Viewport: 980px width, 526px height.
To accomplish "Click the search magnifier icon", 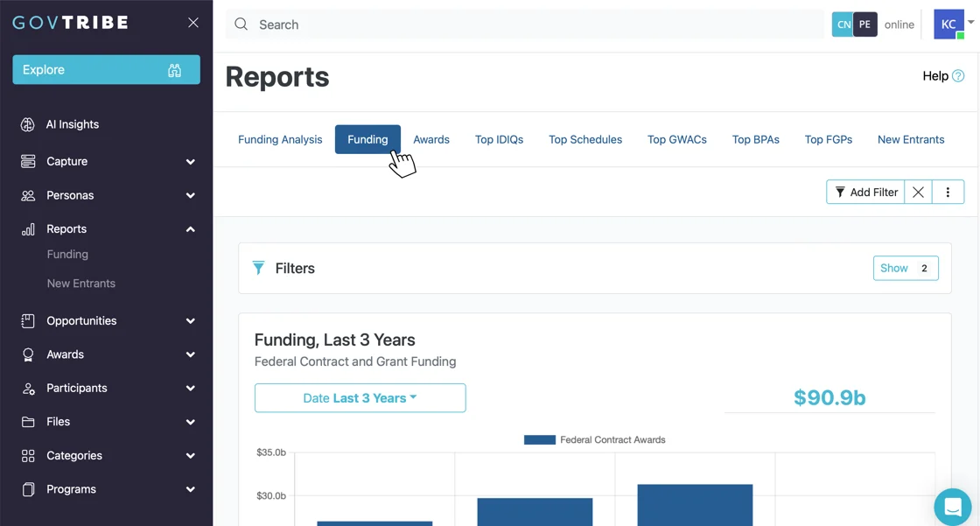I will click(x=241, y=24).
